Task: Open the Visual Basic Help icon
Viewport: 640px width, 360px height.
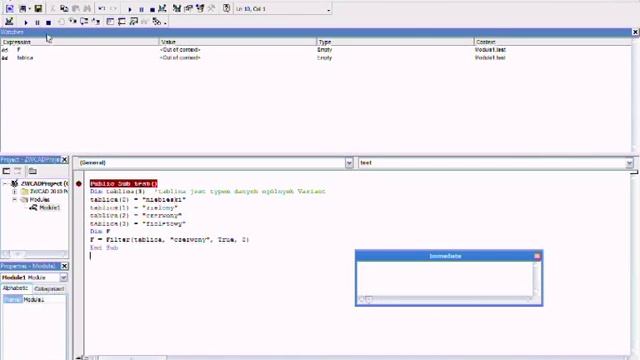Action: 227,8
